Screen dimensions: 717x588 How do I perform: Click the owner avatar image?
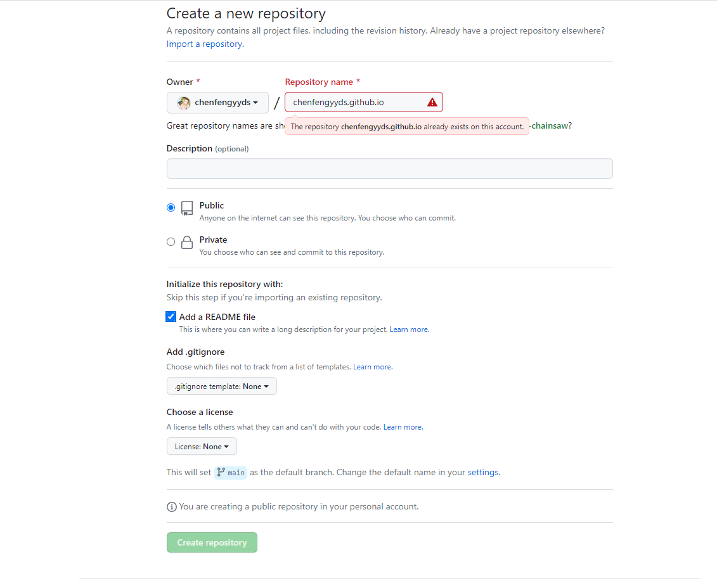[184, 103]
